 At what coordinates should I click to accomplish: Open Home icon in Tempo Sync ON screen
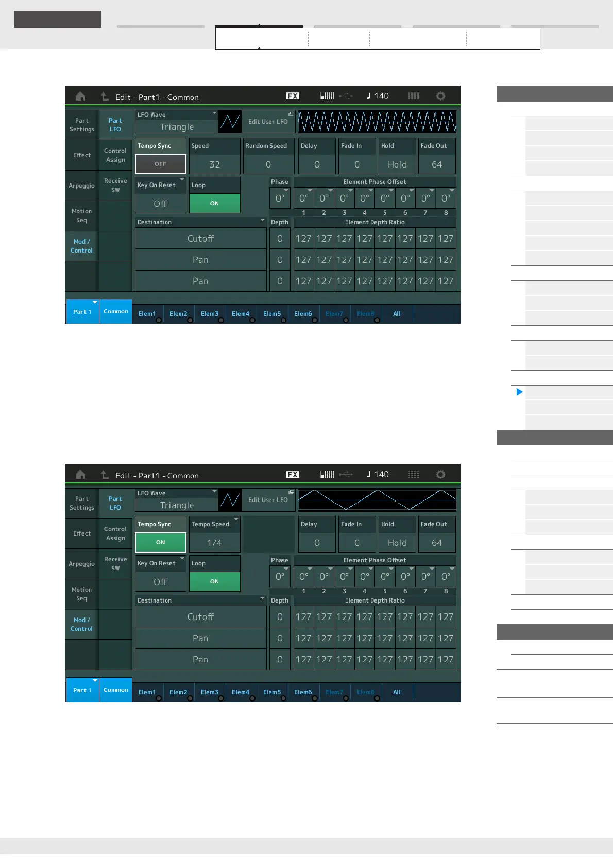point(80,475)
